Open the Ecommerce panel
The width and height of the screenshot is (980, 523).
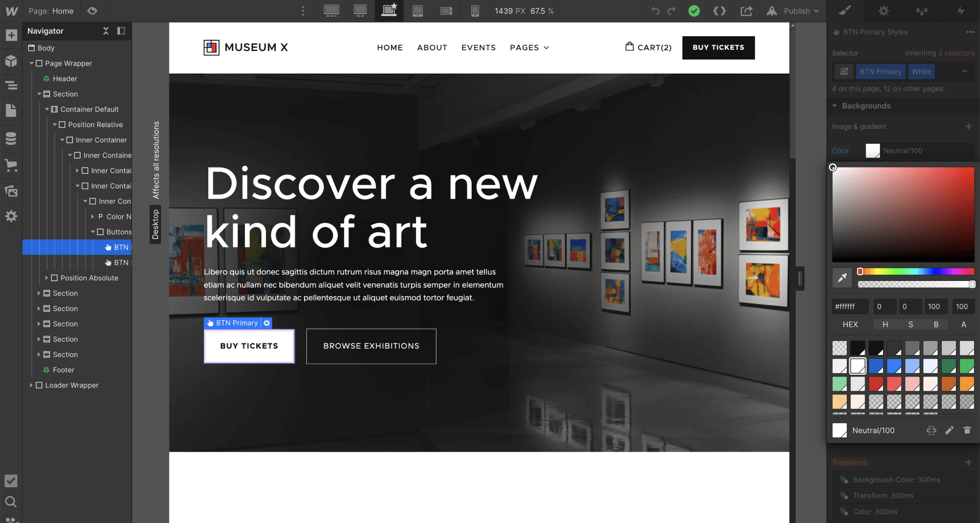(12, 165)
